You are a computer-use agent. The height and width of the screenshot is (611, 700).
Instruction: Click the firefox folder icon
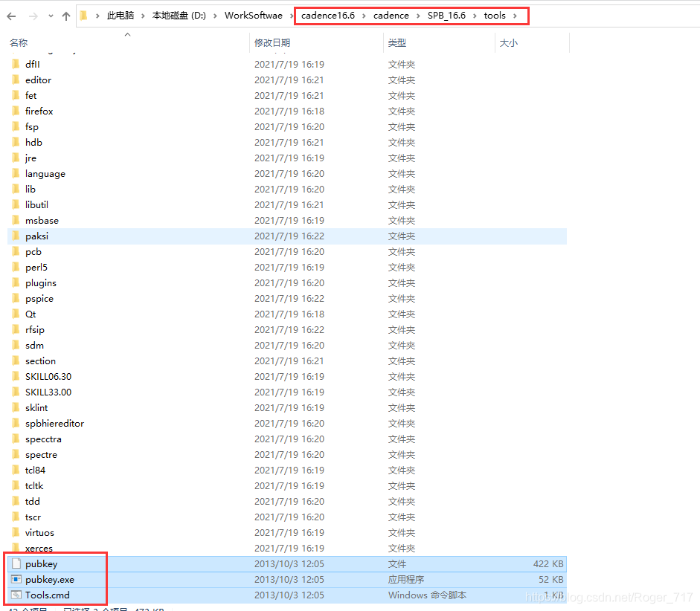click(16, 111)
